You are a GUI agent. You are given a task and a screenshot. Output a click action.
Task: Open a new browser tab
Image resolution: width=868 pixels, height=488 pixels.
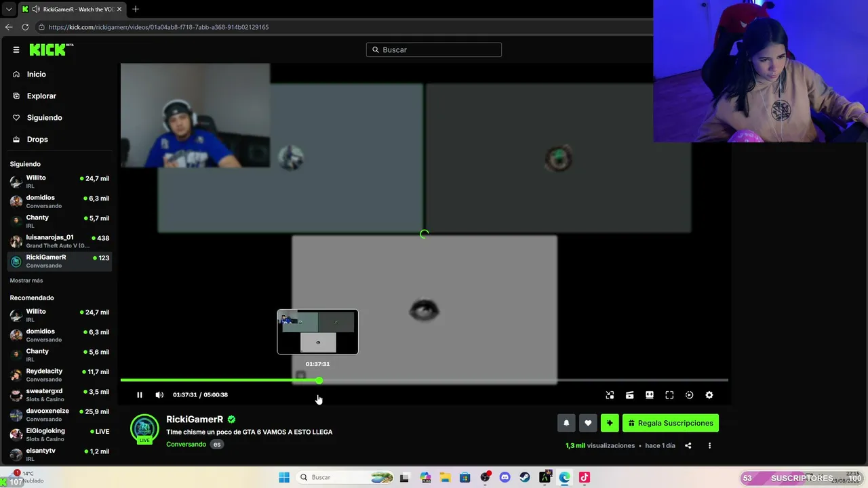(x=136, y=9)
